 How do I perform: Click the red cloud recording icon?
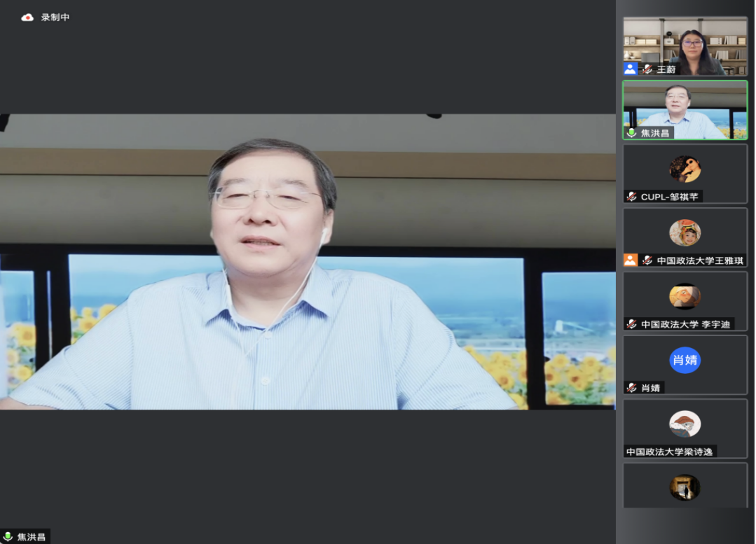click(27, 18)
